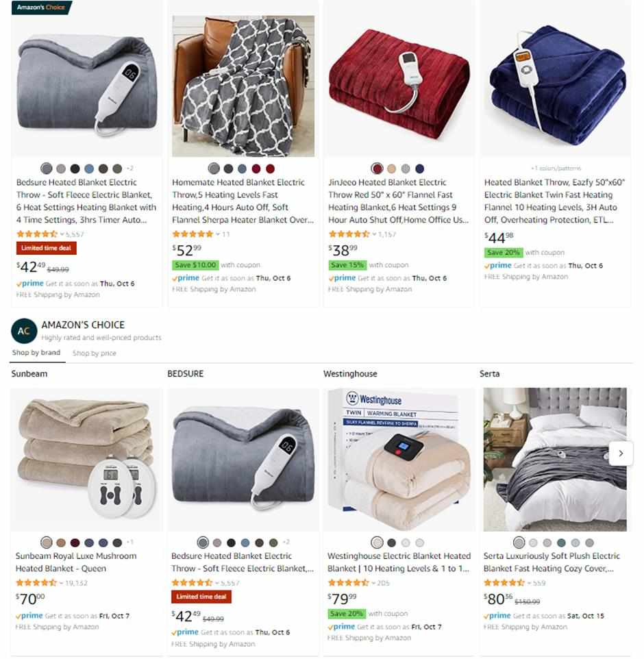Select the Shop by brand tab
644x659 pixels.
(x=36, y=353)
